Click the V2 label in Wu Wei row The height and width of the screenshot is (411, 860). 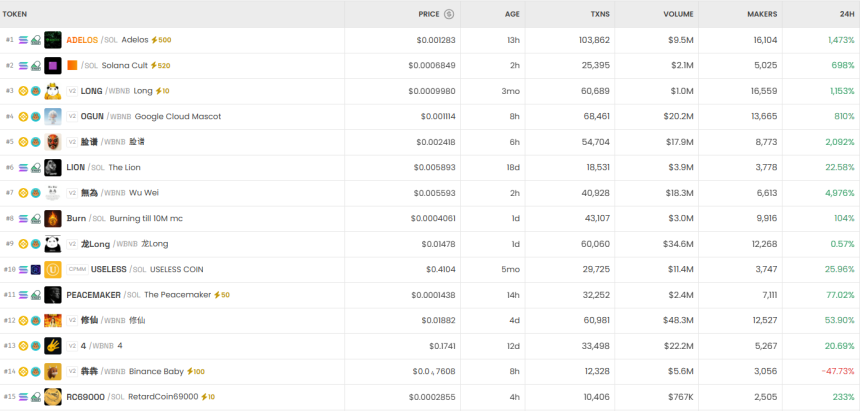[x=72, y=193]
